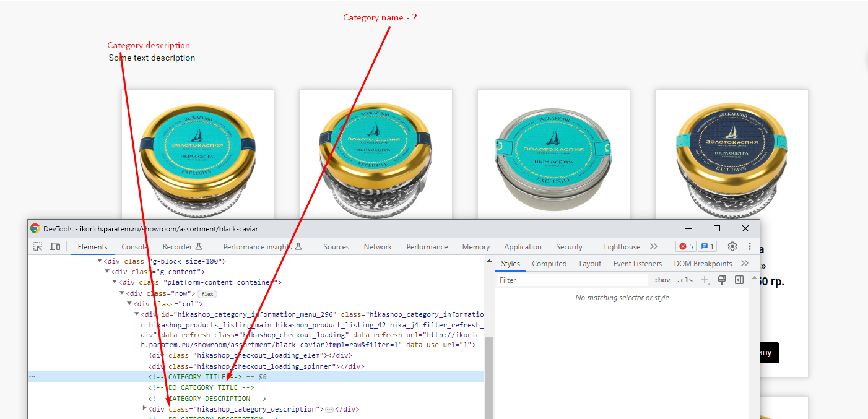This screenshot has height=419, width=868.
Task: Click the blue issues count badge
Action: (x=707, y=246)
